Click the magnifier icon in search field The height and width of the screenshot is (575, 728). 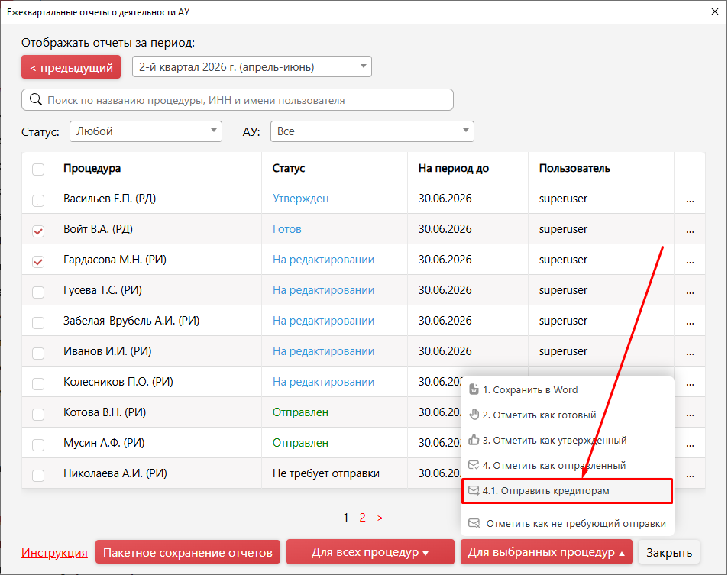coord(36,99)
